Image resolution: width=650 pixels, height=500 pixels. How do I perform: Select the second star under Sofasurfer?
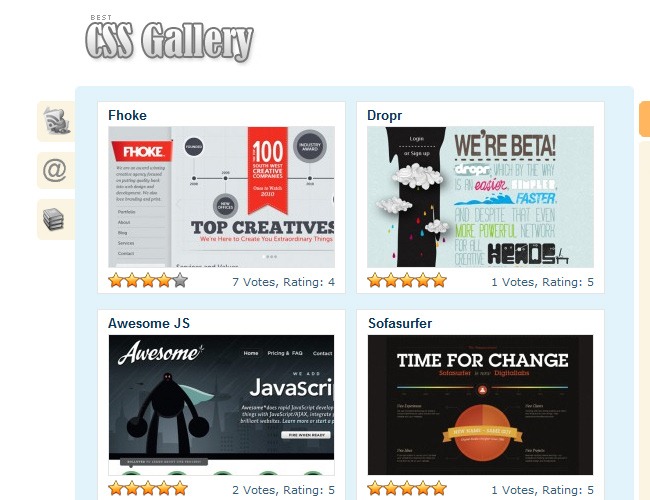tap(391, 488)
